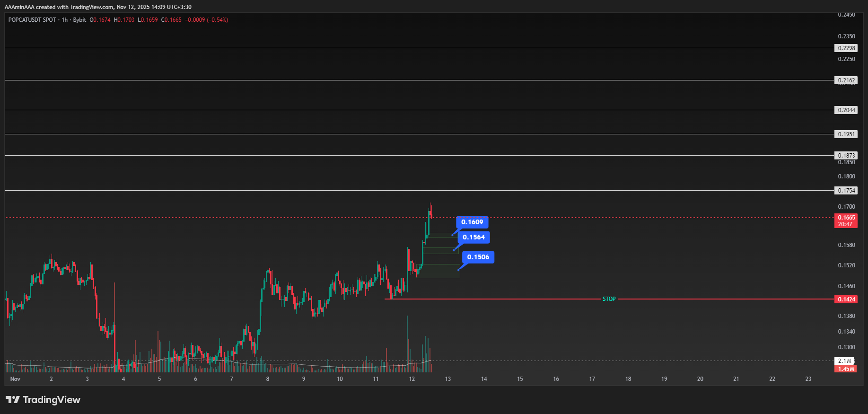Select the 0.2162 horizontal line price tag
The image size is (868, 414).
[x=846, y=80]
